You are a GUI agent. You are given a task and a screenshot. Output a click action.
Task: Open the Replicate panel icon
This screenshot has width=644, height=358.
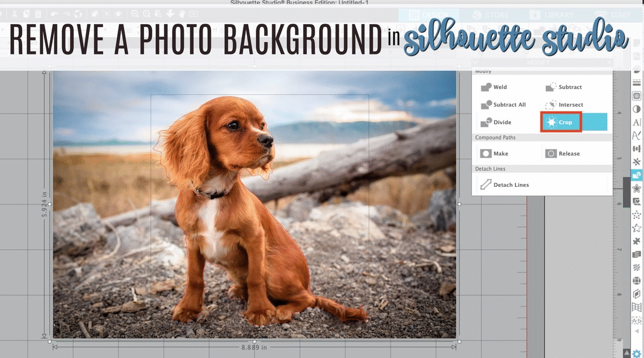[636, 162]
